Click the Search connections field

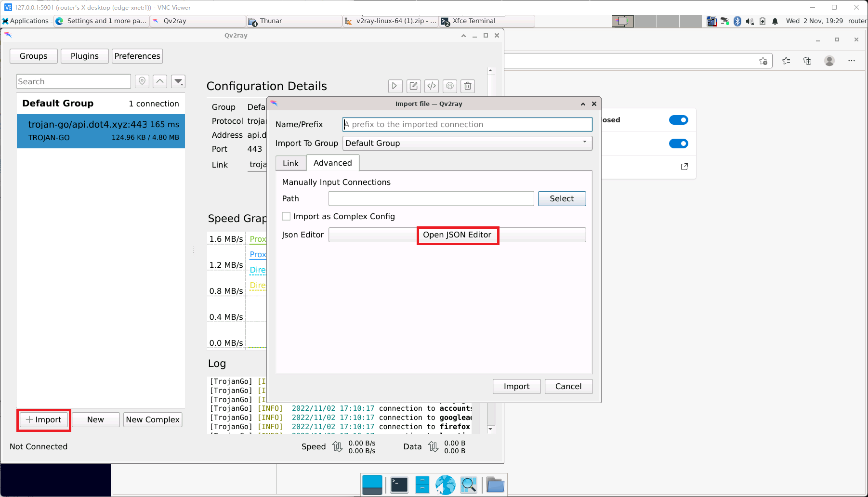[74, 81]
